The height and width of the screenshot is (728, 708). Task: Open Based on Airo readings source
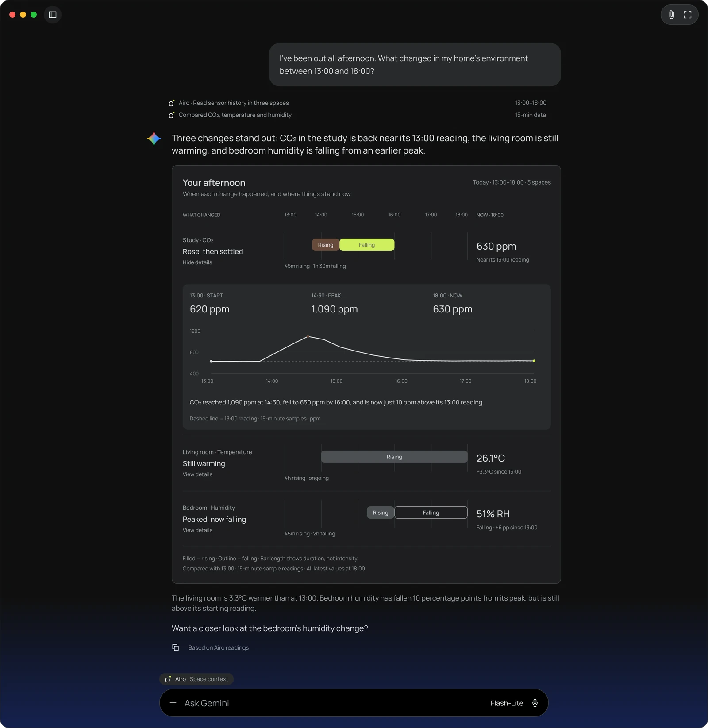[219, 647]
